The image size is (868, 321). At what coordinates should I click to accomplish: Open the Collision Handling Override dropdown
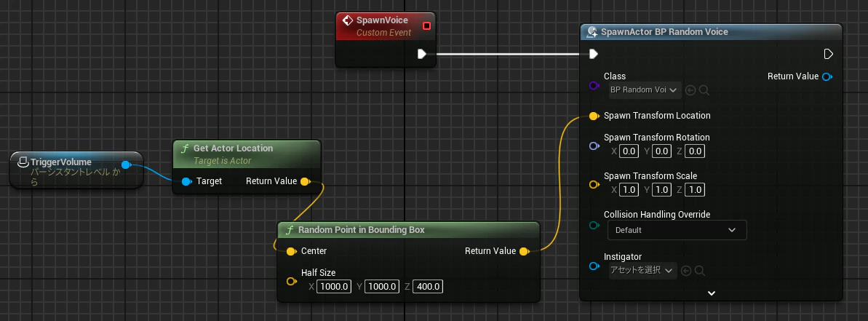677,230
